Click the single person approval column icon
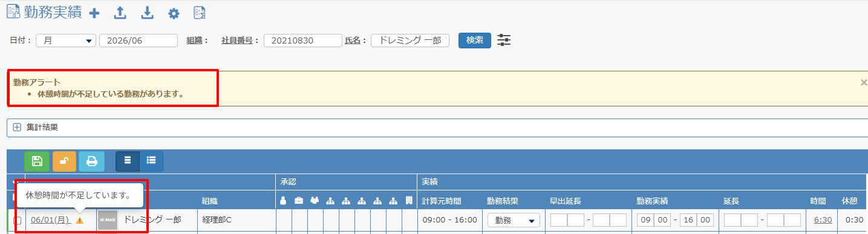The width and height of the screenshot is (868, 234). pos(284,201)
